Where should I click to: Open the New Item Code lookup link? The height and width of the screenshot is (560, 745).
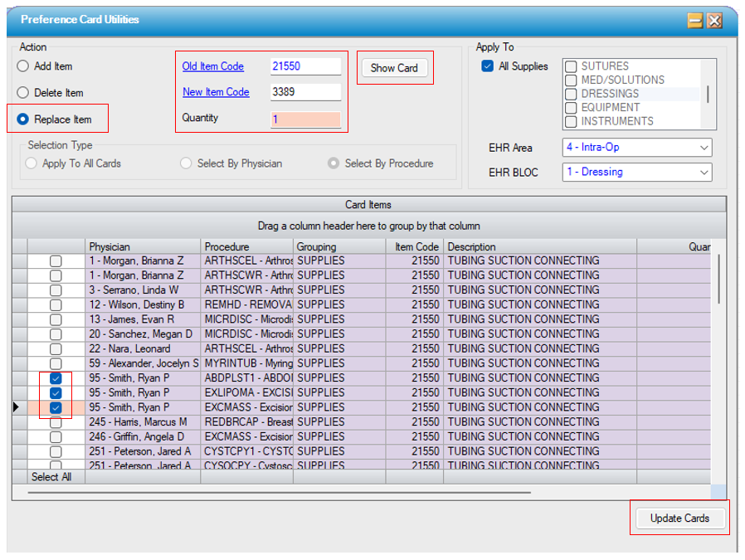tap(216, 92)
